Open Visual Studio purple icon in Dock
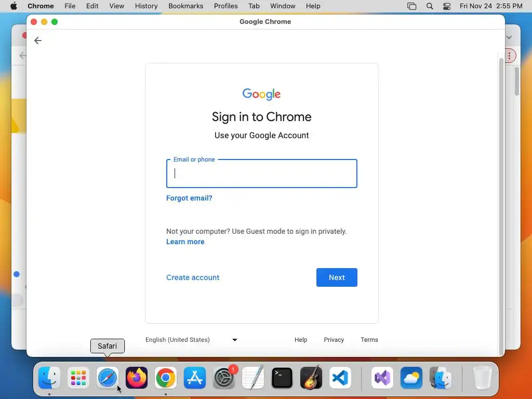532x399 pixels. [382, 378]
